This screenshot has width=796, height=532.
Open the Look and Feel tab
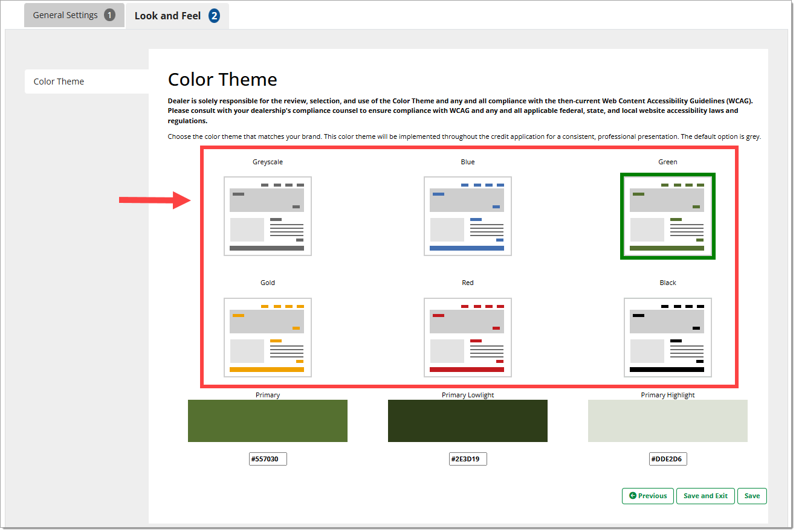167,16
